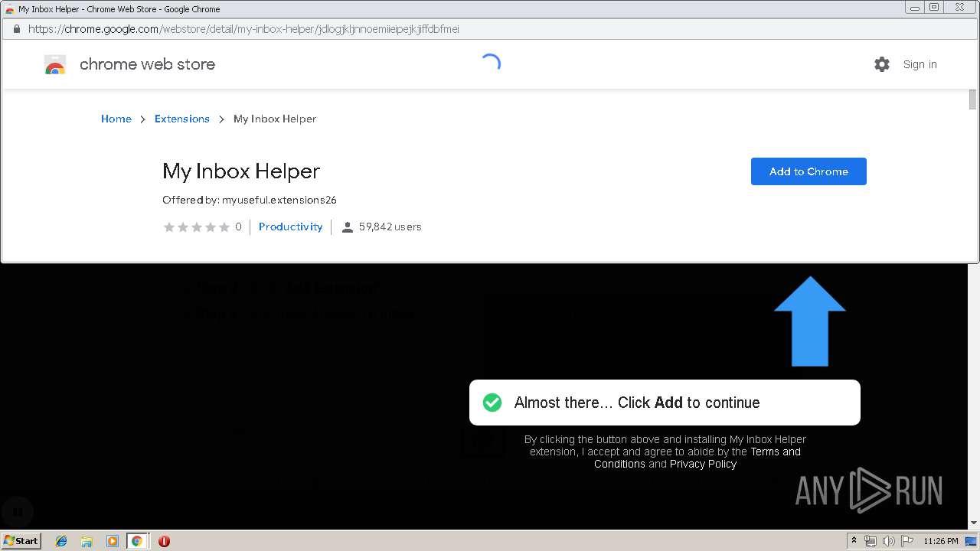Launch Internet Explorer from the taskbar

[61, 541]
